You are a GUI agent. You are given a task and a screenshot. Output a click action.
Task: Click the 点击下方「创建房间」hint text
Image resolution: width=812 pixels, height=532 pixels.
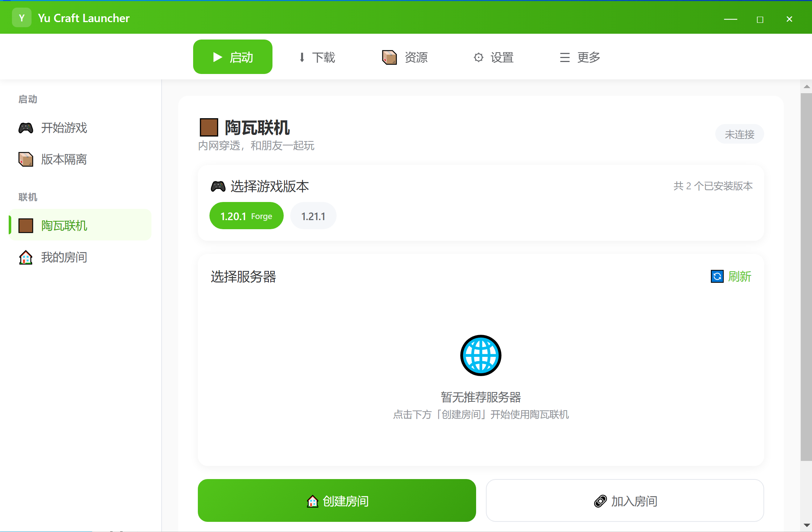point(480,415)
